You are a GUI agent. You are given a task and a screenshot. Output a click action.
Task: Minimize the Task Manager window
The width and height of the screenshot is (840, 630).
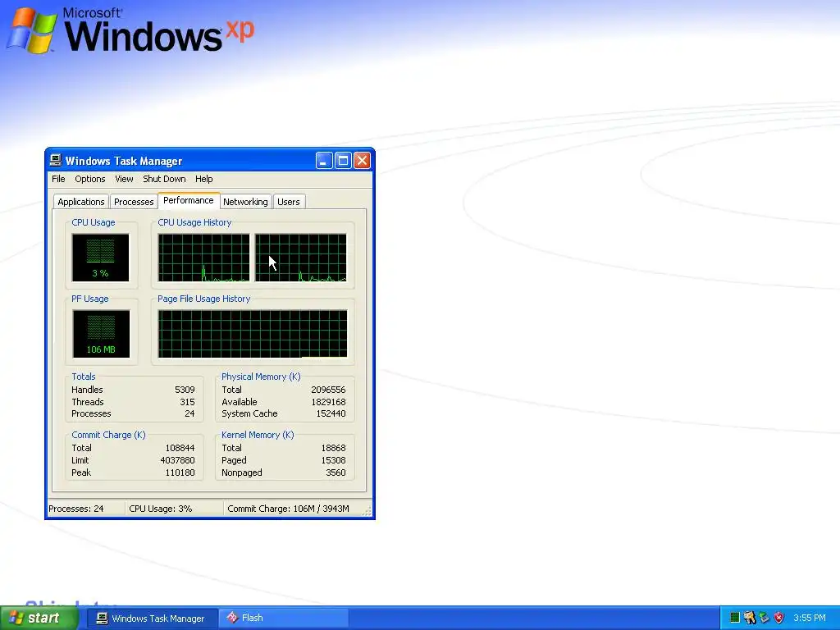point(324,160)
